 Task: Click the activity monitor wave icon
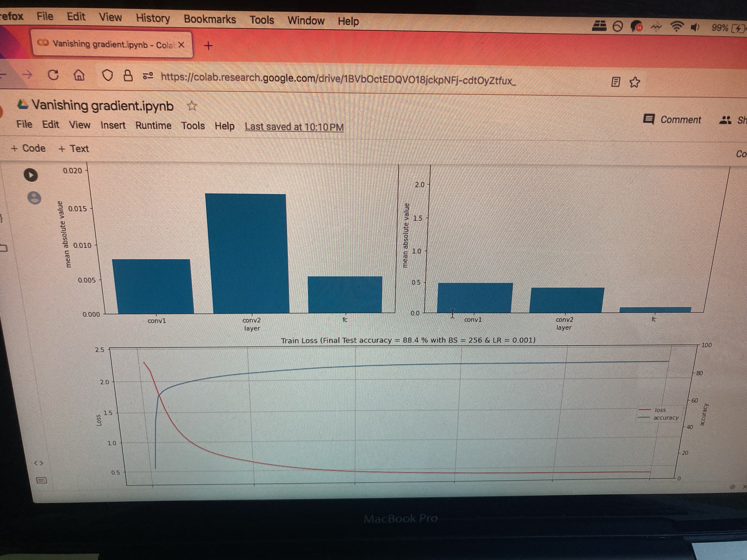coord(656,27)
